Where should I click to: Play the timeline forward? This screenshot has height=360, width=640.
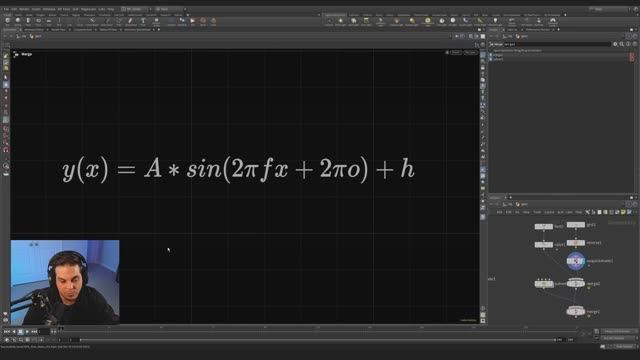coord(27,332)
